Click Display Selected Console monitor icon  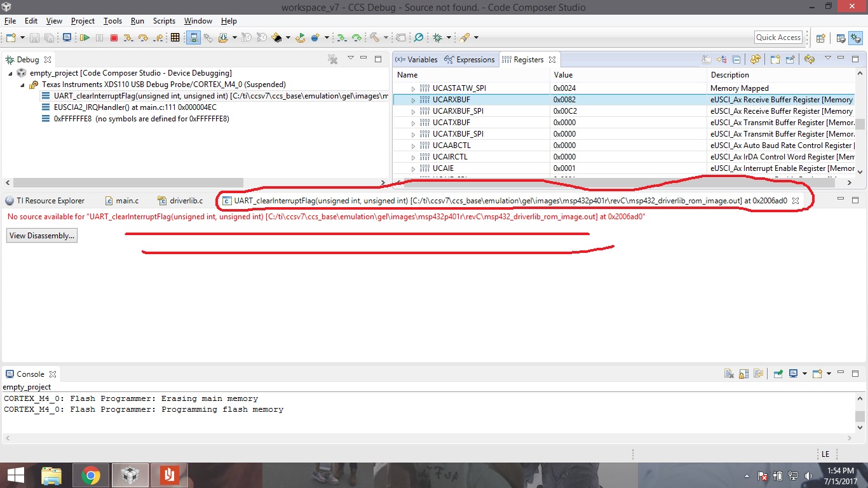coord(794,374)
